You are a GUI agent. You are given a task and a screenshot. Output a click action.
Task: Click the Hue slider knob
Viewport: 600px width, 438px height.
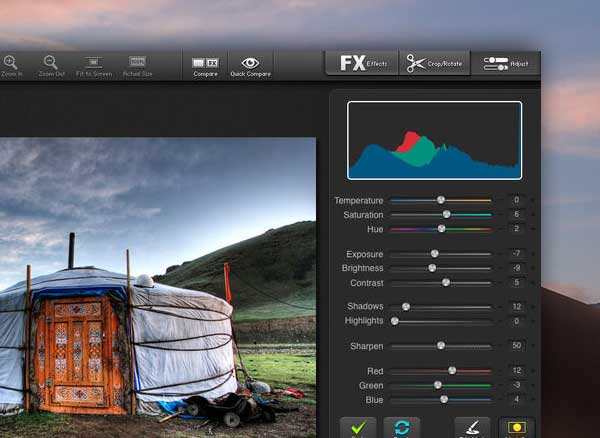(441, 229)
